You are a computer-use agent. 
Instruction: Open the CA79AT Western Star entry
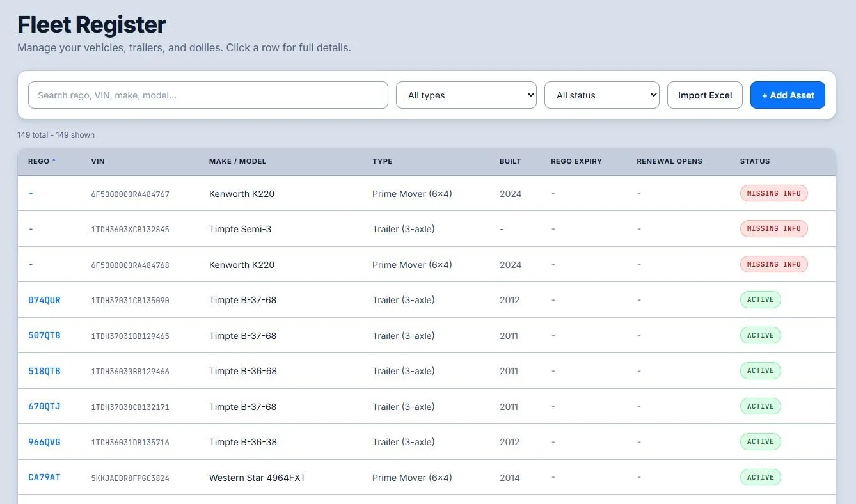44,477
